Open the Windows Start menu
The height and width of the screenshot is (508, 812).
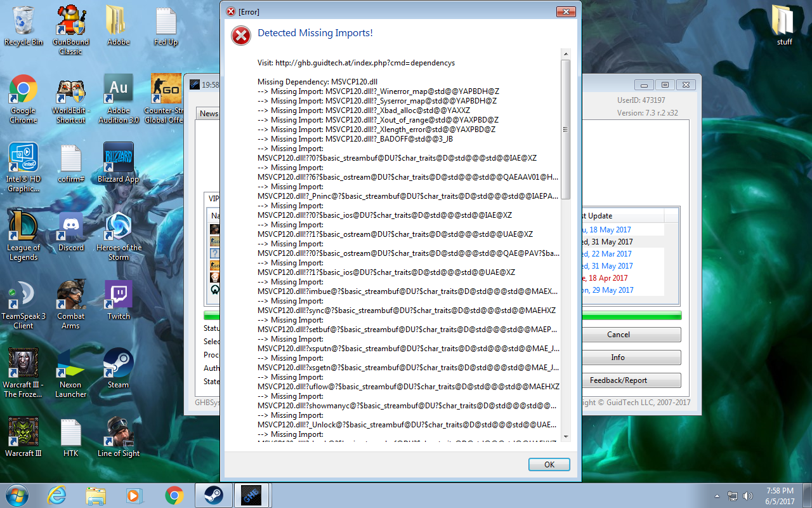coord(16,495)
